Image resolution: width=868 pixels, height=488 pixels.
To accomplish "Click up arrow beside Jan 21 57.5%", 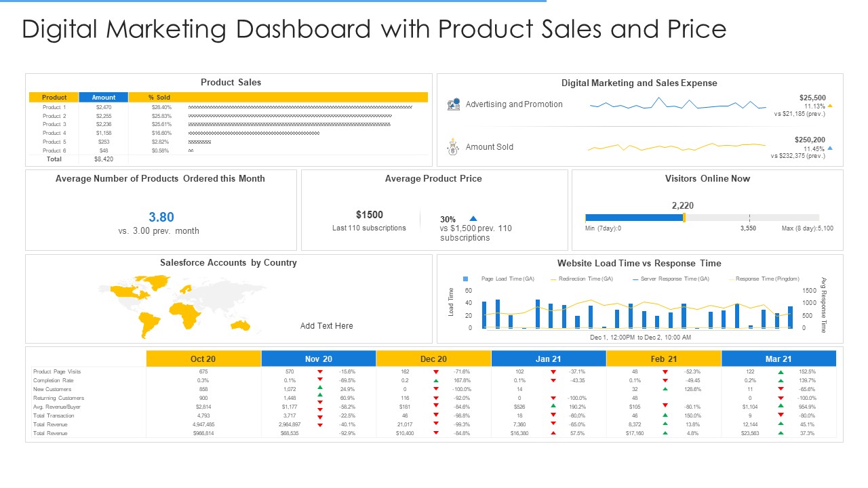I will (x=553, y=432).
